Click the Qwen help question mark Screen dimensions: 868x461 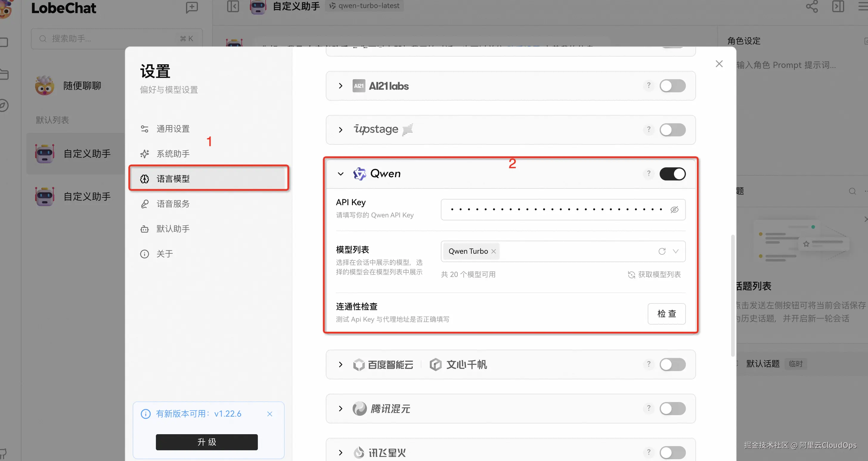648,173
